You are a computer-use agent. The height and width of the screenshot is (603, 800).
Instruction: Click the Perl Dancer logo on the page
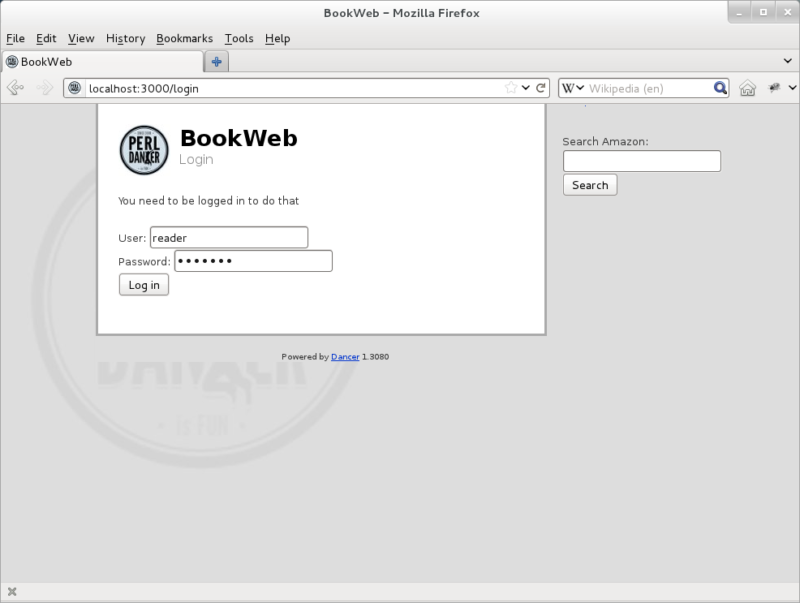tap(143, 148)
